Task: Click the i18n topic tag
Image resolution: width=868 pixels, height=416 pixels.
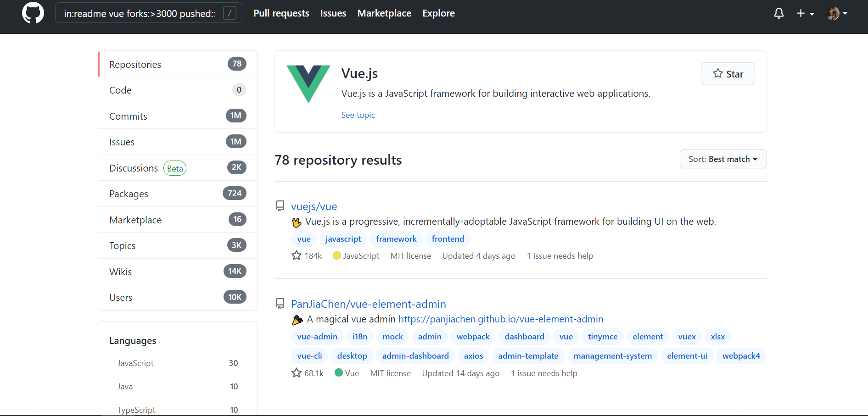Action: (360, 337)
